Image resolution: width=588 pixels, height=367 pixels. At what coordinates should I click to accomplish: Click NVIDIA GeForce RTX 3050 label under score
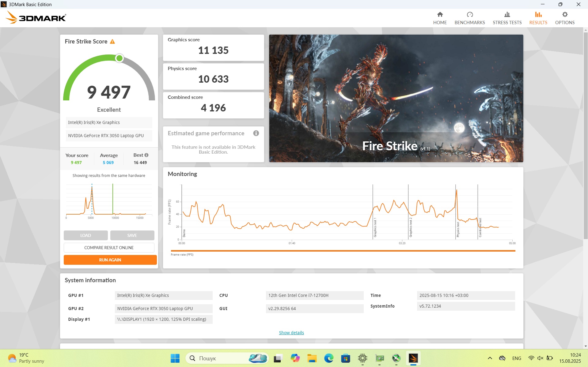(109, 136)
